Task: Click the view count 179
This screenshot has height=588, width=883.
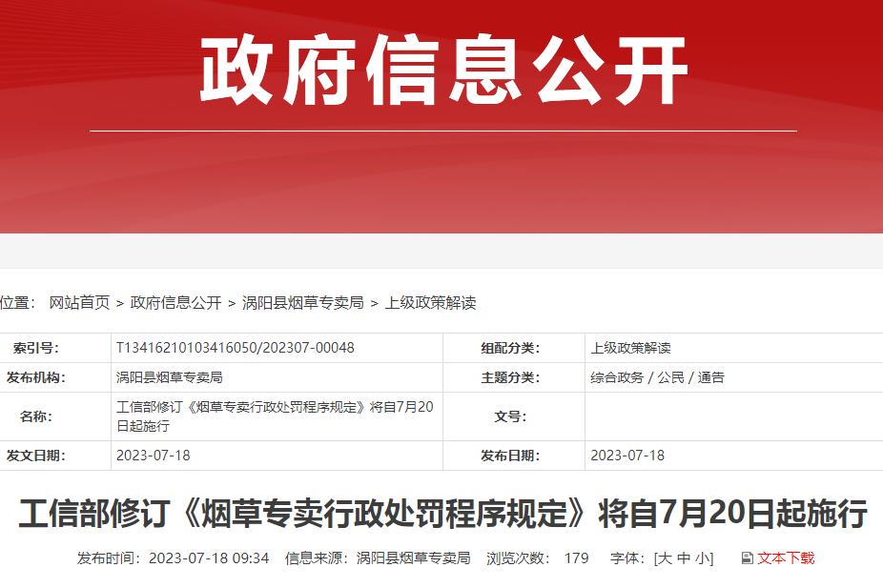Action: point(576,558)
